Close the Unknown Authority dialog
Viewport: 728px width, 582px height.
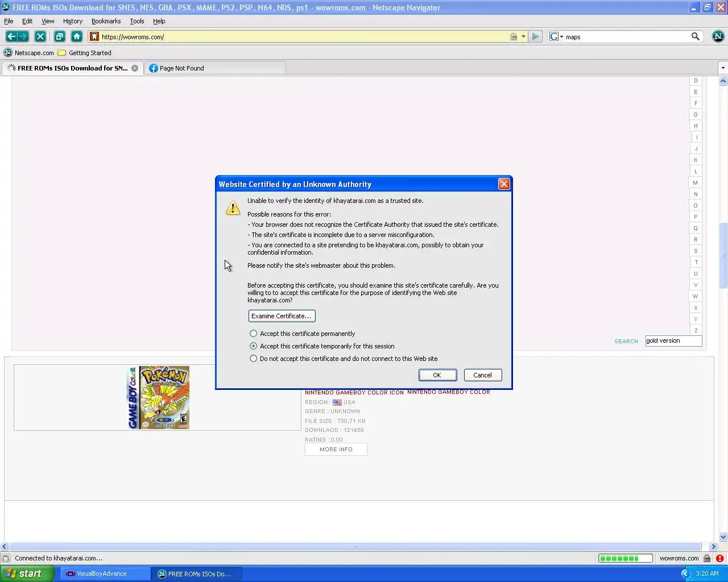click(x=503, y=184)
